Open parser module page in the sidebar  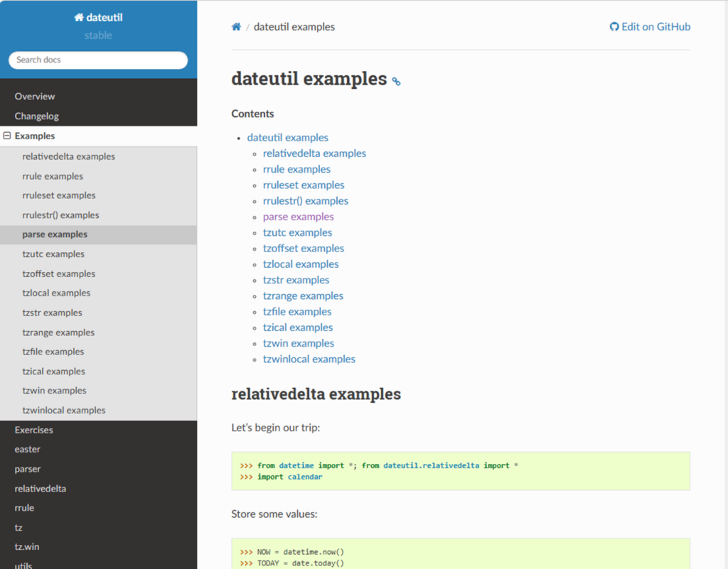click(x=28, y=469)
